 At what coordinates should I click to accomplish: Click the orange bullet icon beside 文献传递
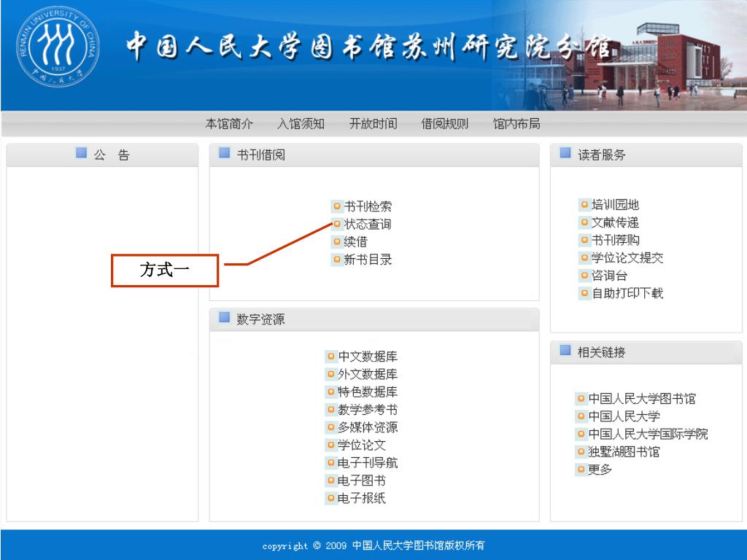[x=584, y=222]
